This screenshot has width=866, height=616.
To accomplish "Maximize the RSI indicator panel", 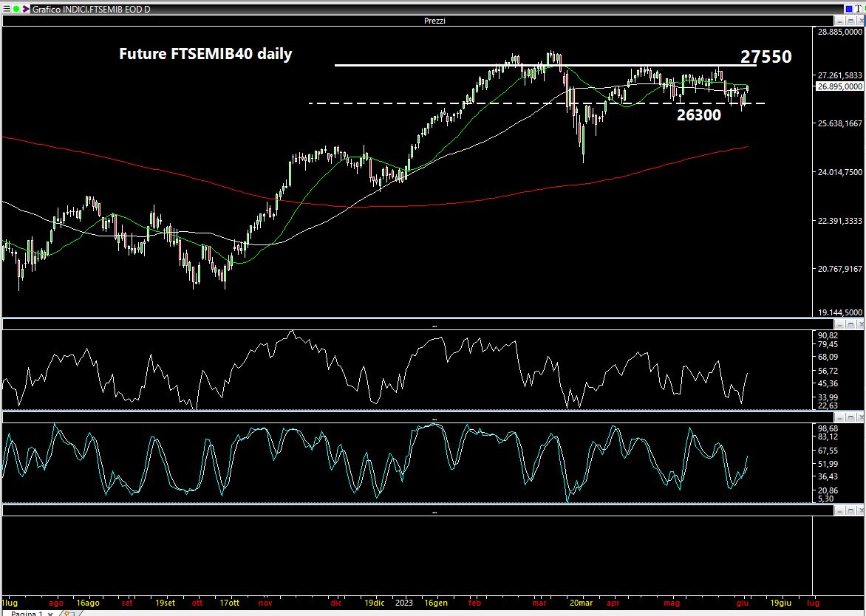I will [x=851, y=324].
